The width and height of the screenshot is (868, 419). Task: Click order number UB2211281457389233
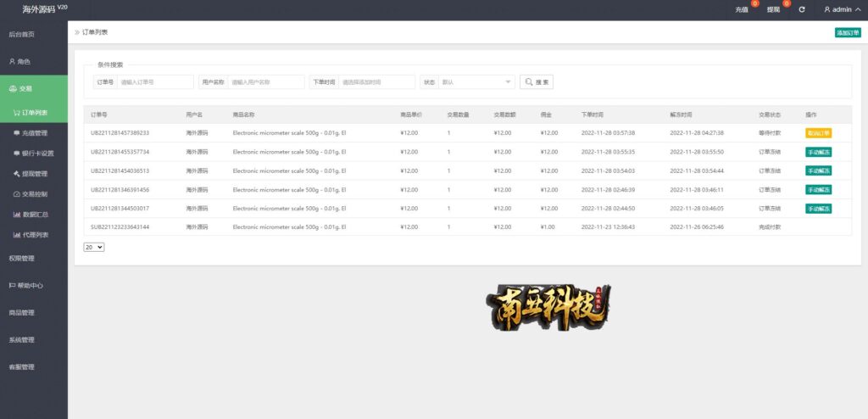pos(120,133)
